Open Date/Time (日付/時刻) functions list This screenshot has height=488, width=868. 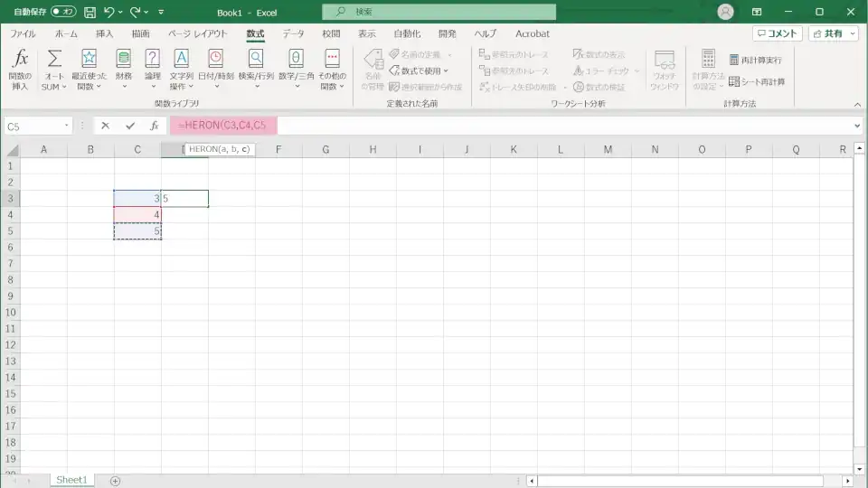pyautogui.click(x=216, y=70)
